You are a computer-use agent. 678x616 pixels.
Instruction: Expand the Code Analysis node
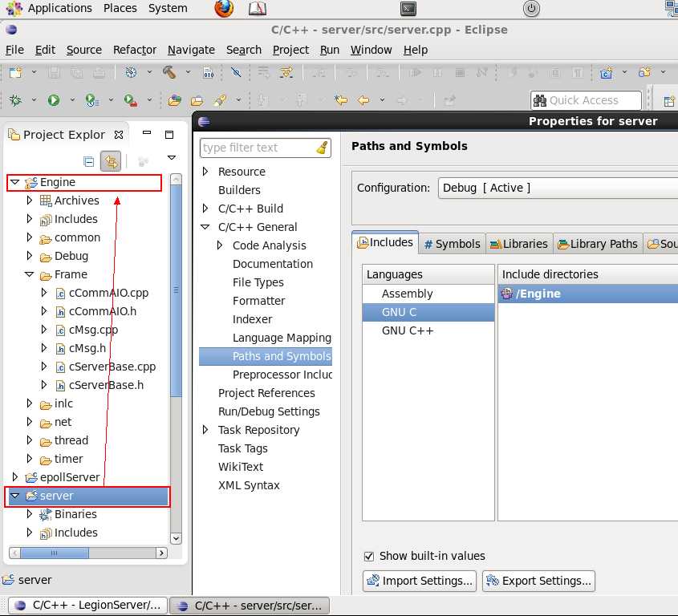[220, 245]
